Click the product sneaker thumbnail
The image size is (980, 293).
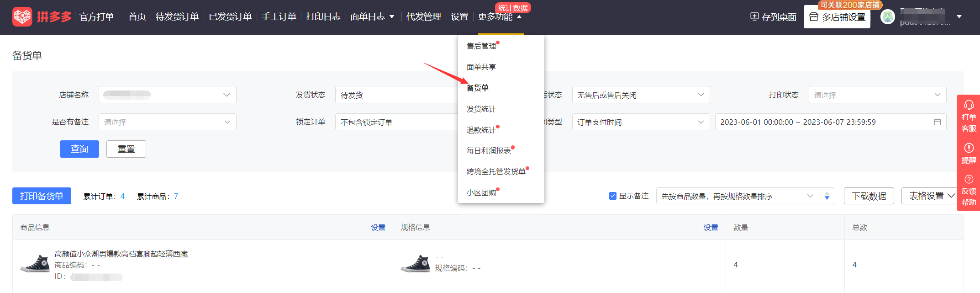click(35, 264)
